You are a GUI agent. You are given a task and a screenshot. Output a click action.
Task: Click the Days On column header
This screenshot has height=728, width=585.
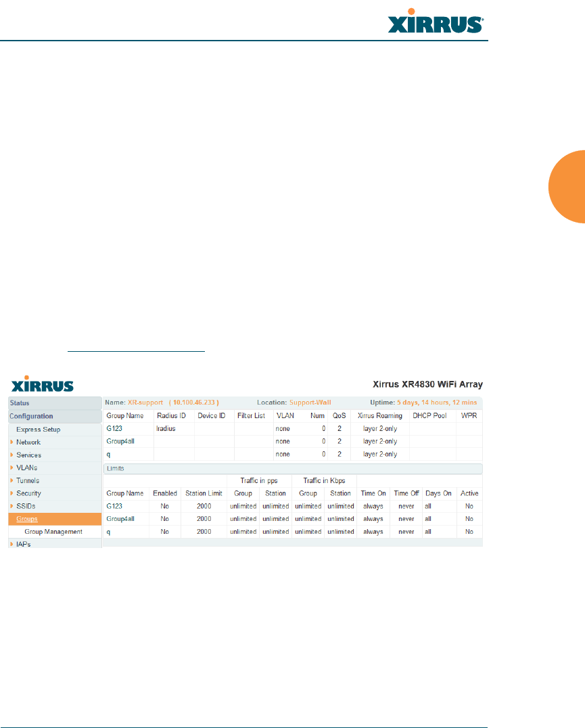coord(438,493)
